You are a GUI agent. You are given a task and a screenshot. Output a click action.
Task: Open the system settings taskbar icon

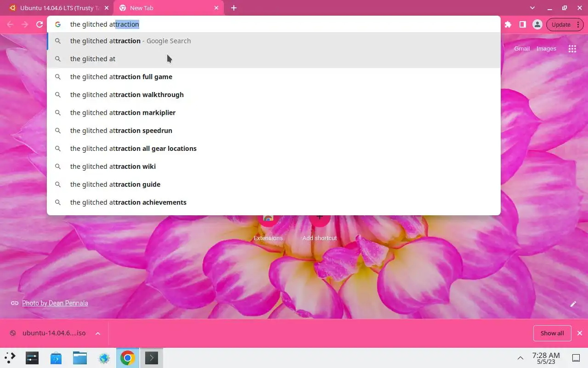(x=32, y=357)
